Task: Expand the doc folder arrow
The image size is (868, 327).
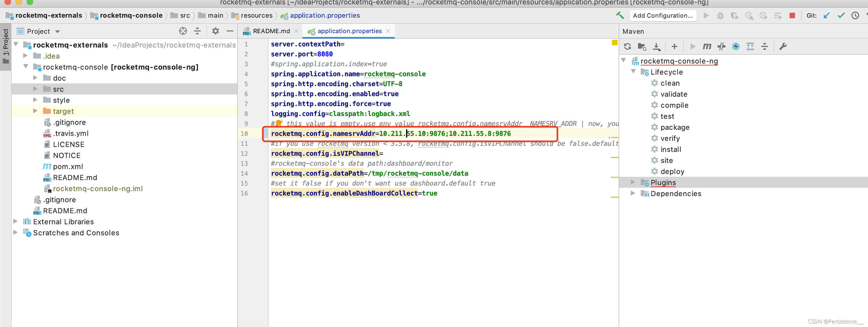Action: coord(35,78)
